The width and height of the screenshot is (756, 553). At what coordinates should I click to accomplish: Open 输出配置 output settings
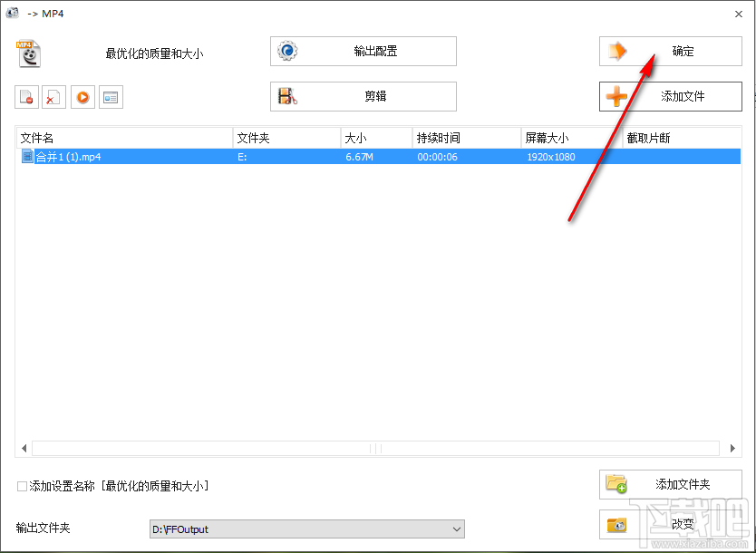pos(363,51)
